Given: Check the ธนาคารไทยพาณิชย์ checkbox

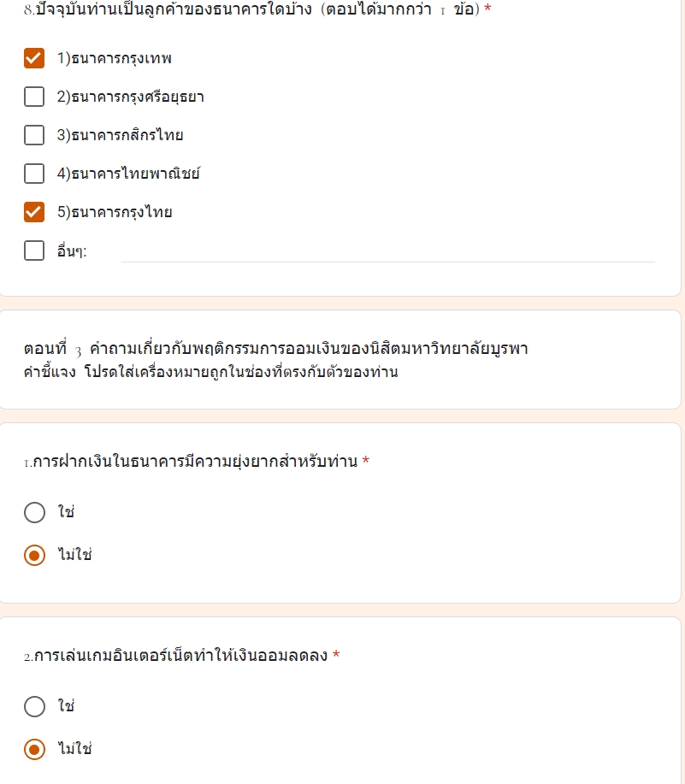Looking at the screenshot, I should 34,174.
